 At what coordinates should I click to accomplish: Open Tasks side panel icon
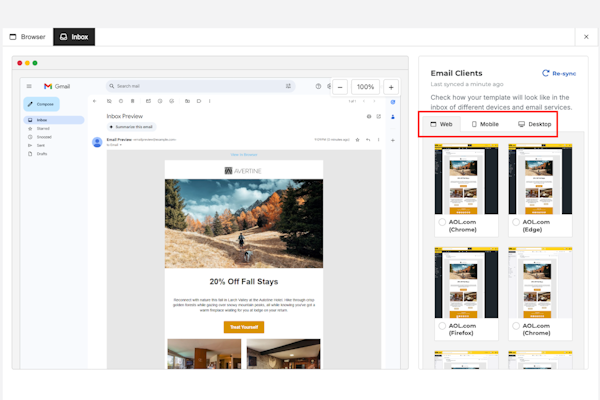(x=393, y=102)
